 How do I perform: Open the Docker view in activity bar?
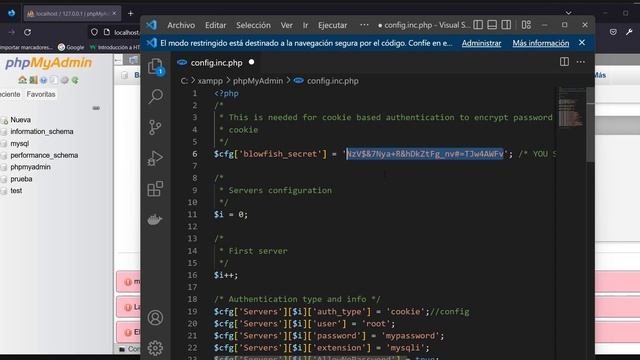coord(155,220)
